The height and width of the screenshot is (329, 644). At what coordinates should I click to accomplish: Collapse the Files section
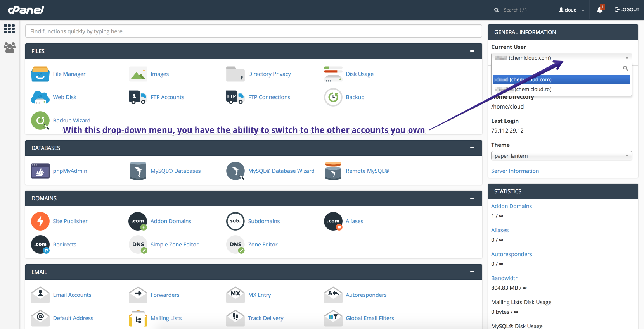472,51
